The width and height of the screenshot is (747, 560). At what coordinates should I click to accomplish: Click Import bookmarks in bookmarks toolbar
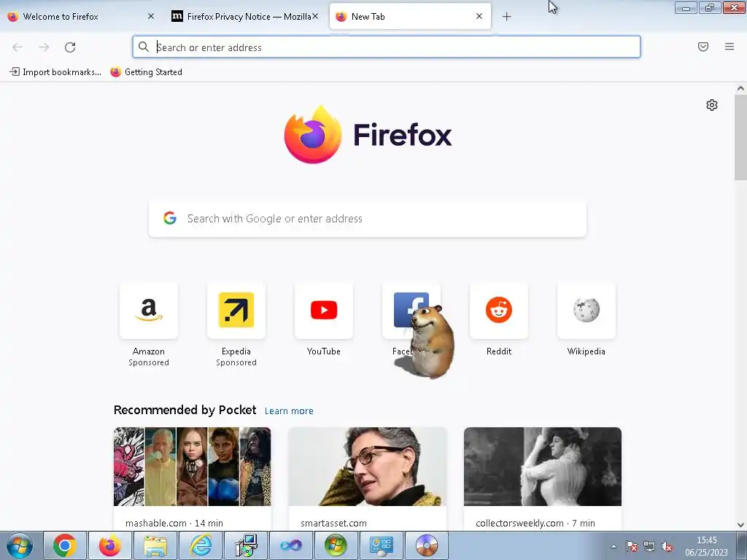click(x=55, y=72)
